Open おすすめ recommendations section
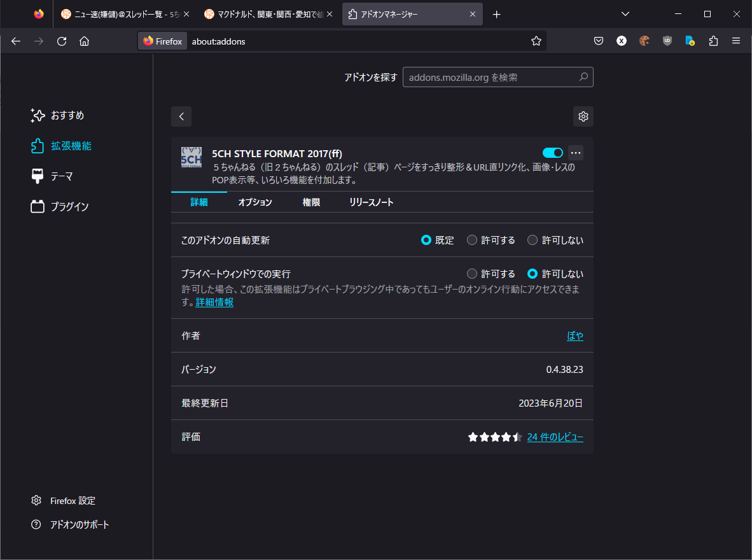 click(x=57, y=115)
